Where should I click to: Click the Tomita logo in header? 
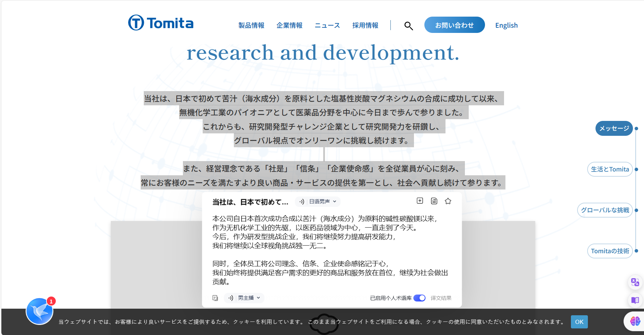tap(161, 23)
